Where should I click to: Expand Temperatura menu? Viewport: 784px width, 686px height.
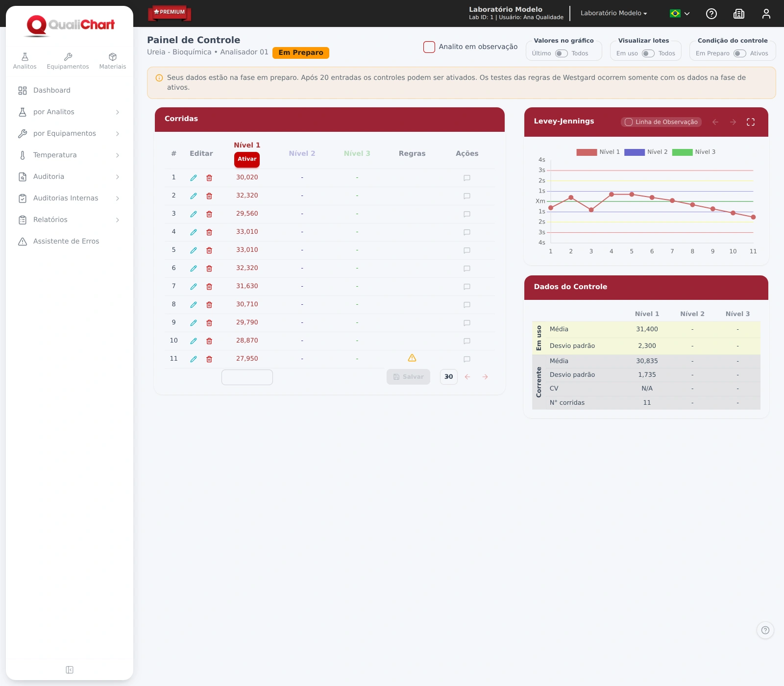pyautogui.click(x=70, y=155)
